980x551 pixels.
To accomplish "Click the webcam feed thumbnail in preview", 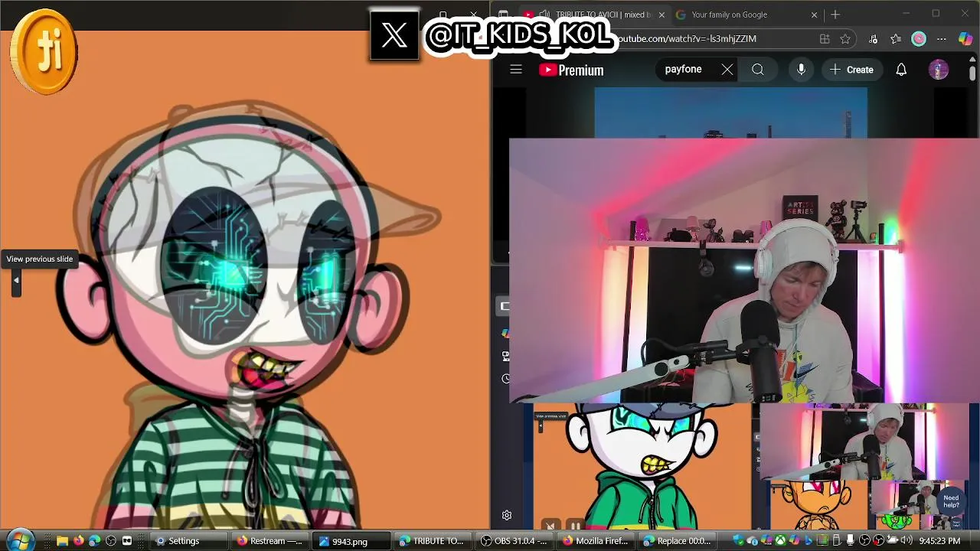I will 864,441.
